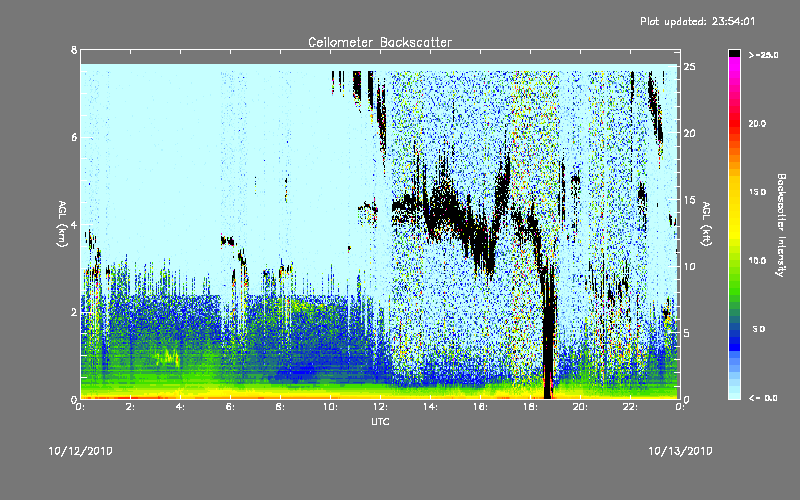Click the '22:' tick on the UTC axis
The image size is (800, 500).
pyautogui.click(x=630, y=407)
